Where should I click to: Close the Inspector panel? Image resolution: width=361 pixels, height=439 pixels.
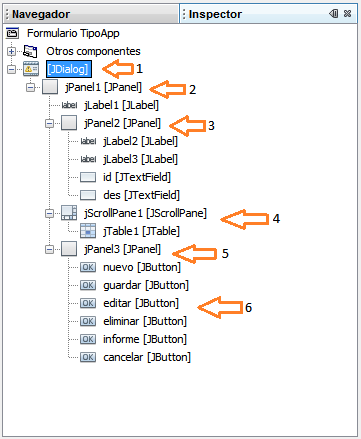point(347,13)
